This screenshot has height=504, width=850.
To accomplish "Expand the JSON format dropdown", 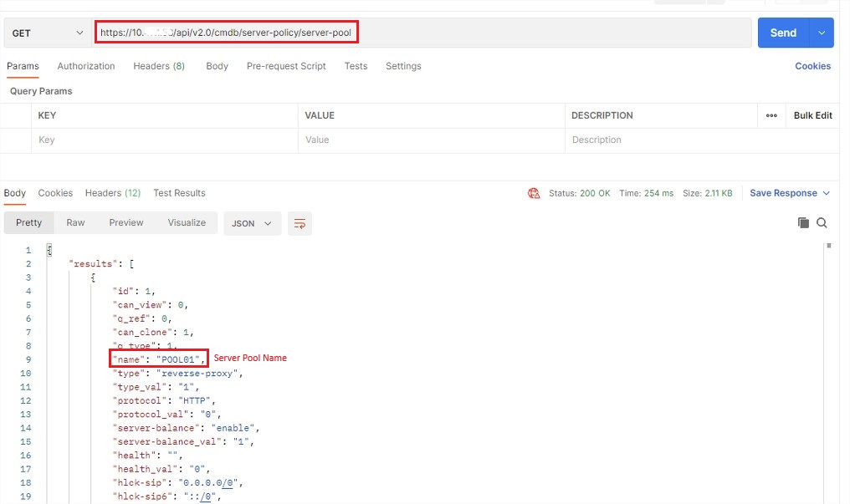I will point(252,223).
